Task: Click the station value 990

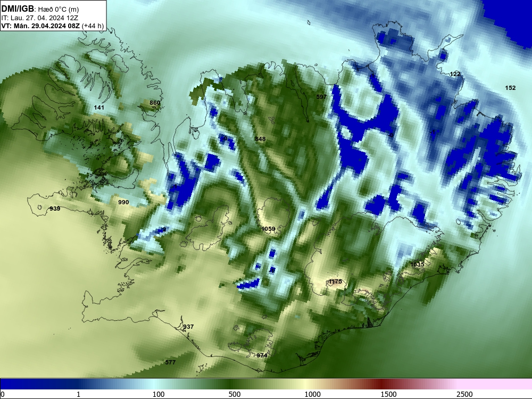Action: (x=123, y=202)
